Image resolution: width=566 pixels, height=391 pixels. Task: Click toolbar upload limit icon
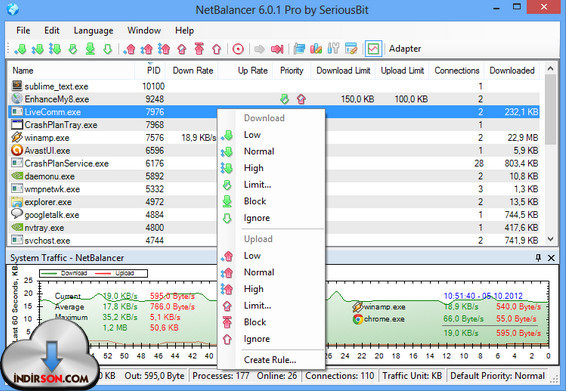coord(182,49)
